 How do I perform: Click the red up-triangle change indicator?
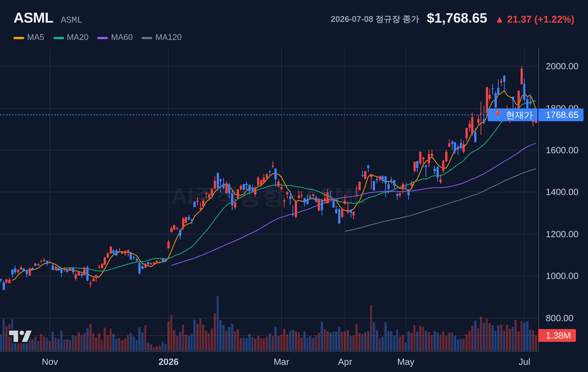point(499,20)
